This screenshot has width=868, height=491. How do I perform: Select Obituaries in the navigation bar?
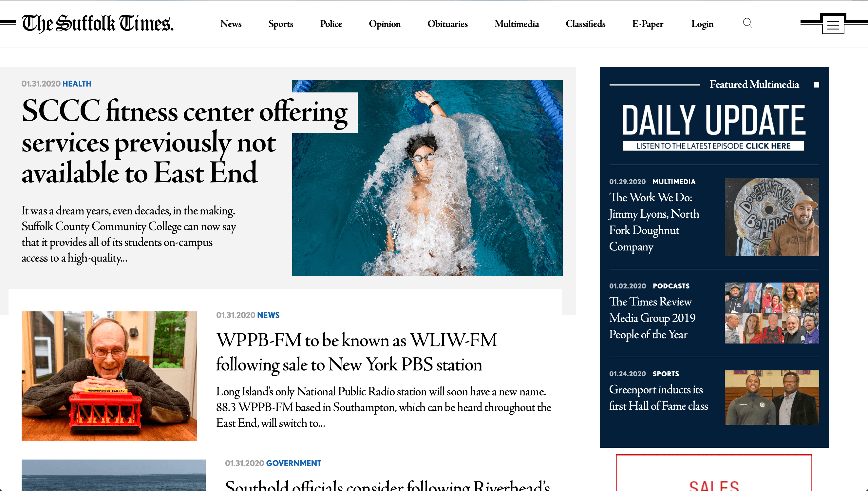pyautogui.click(x=447, y=24)
